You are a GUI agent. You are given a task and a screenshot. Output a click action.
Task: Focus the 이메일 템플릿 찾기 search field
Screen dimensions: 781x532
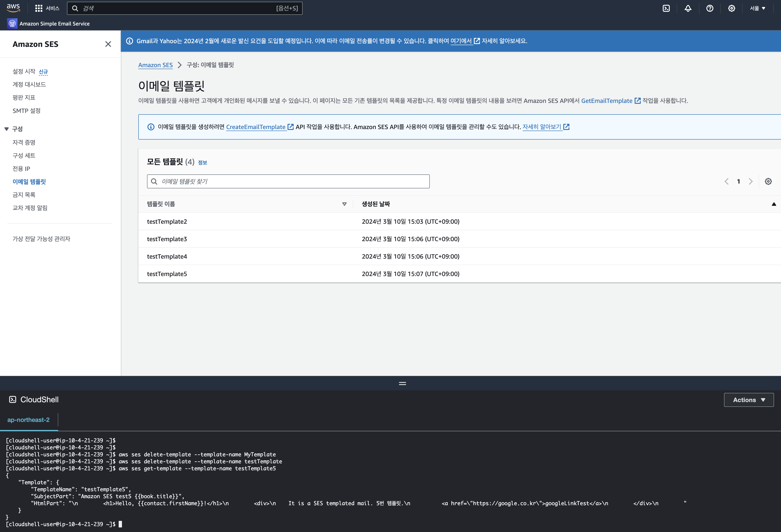(x=288, y=181)
